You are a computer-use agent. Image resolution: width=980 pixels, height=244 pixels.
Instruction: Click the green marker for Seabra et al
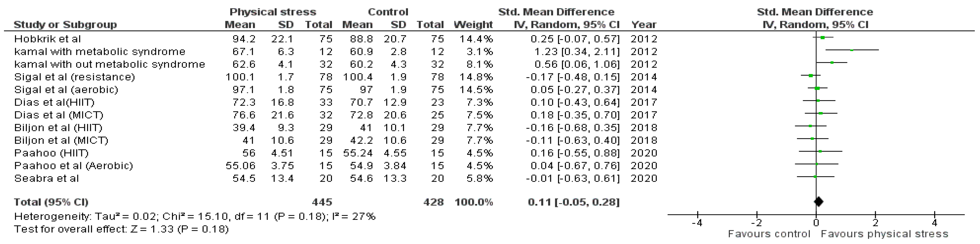click(x=815, y=177)
